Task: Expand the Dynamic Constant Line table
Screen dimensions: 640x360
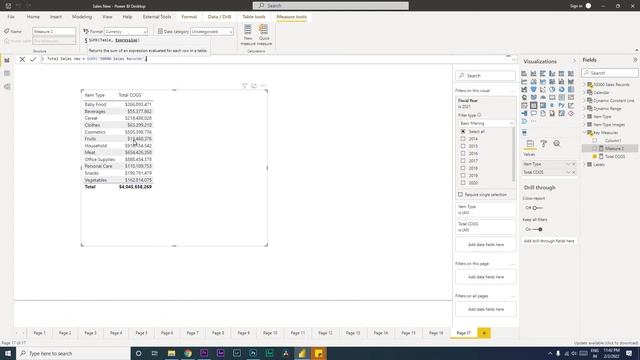Action: tap(584, 100)
